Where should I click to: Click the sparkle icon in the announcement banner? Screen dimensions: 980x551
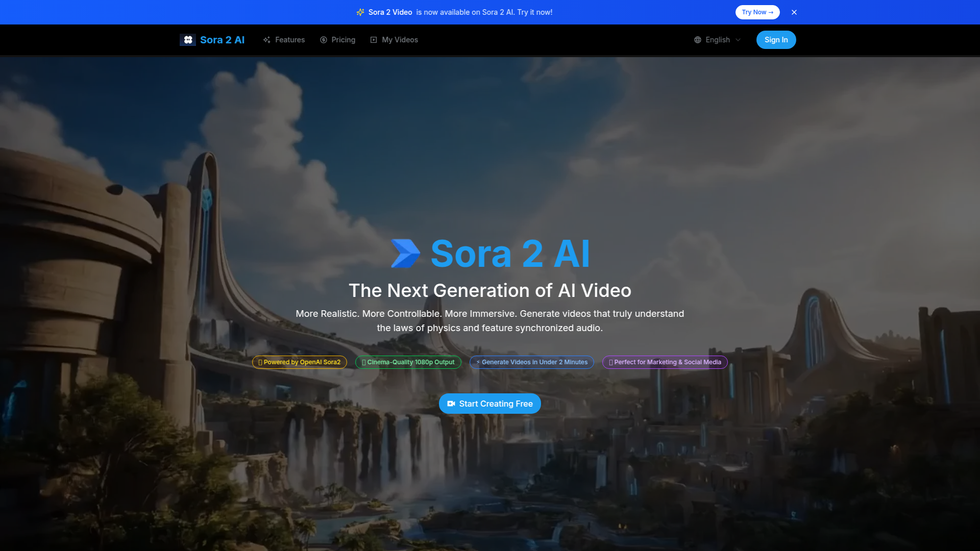pyautogui.click(x=361, y=12)
